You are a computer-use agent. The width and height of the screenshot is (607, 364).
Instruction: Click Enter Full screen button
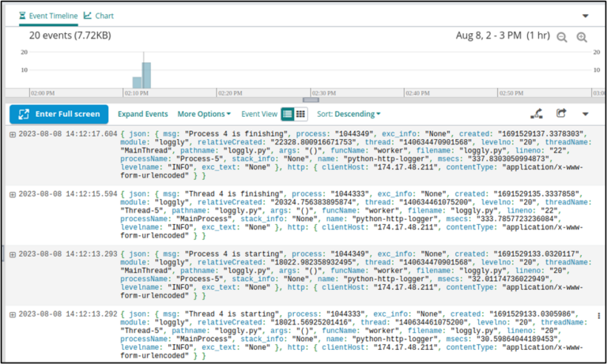[x=59, y=114]
